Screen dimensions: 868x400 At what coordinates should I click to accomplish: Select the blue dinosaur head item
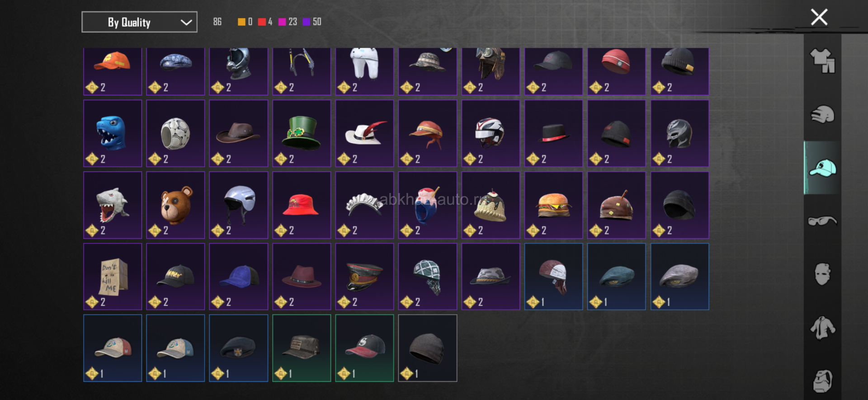coord(113,133)
